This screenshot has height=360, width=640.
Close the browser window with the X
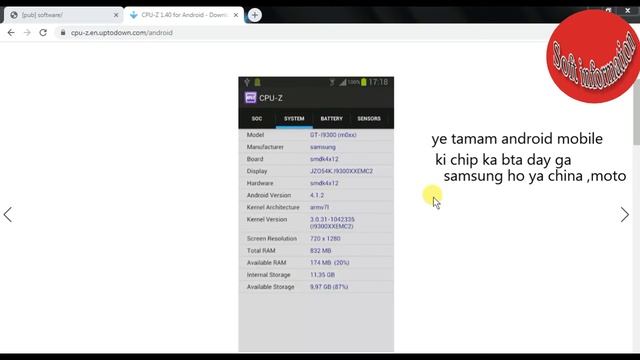(x=627, y=11)
